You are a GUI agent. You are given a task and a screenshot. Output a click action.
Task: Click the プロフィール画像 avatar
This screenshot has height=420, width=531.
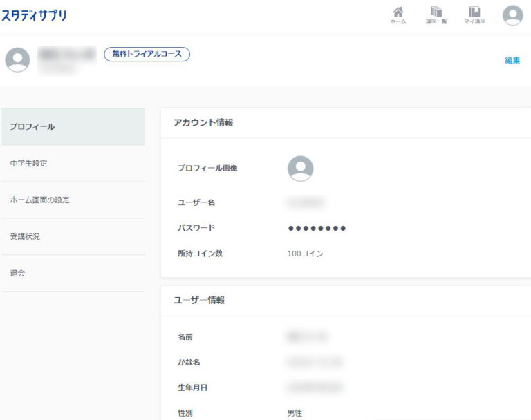pos(300,168)
